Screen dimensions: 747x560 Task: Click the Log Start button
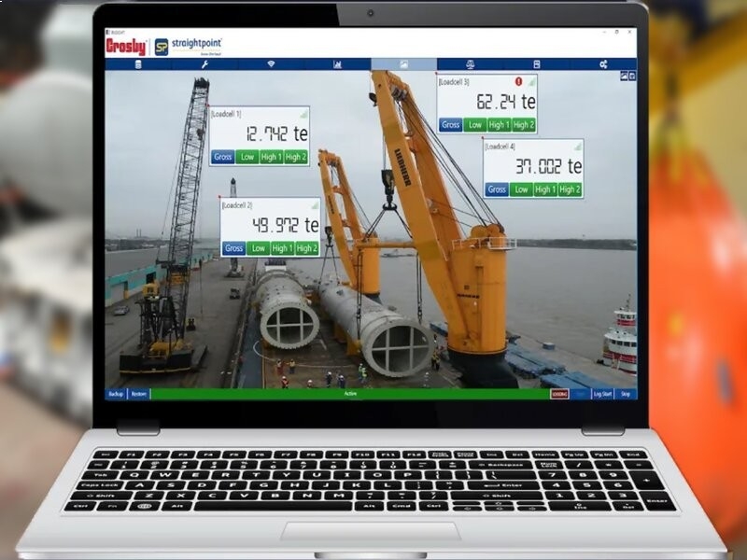click(x=602, y=394)
